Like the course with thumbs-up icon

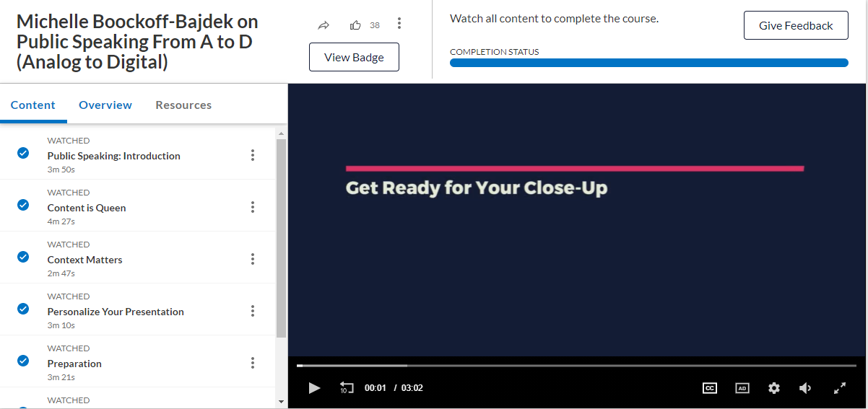point(355,25)
